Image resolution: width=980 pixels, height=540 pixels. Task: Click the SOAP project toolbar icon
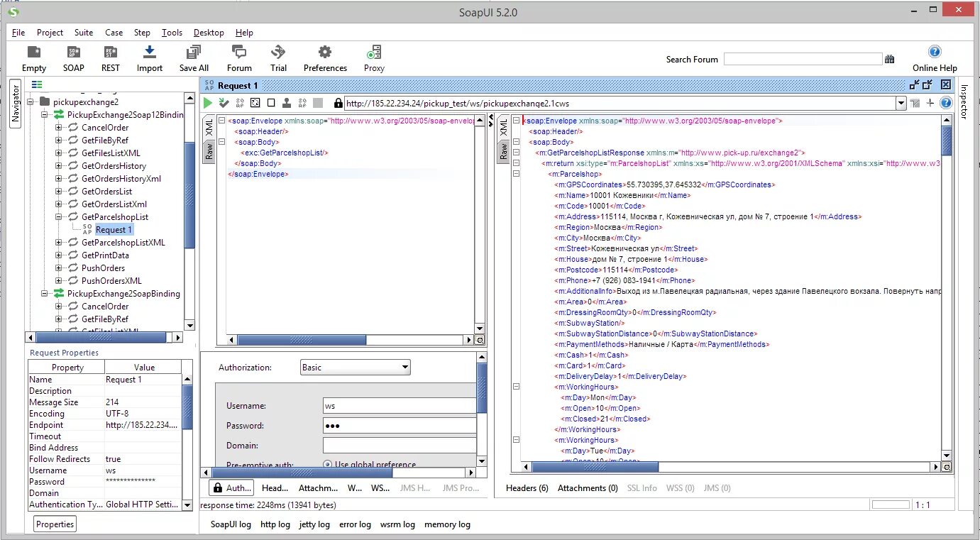(x=73, y=52)
